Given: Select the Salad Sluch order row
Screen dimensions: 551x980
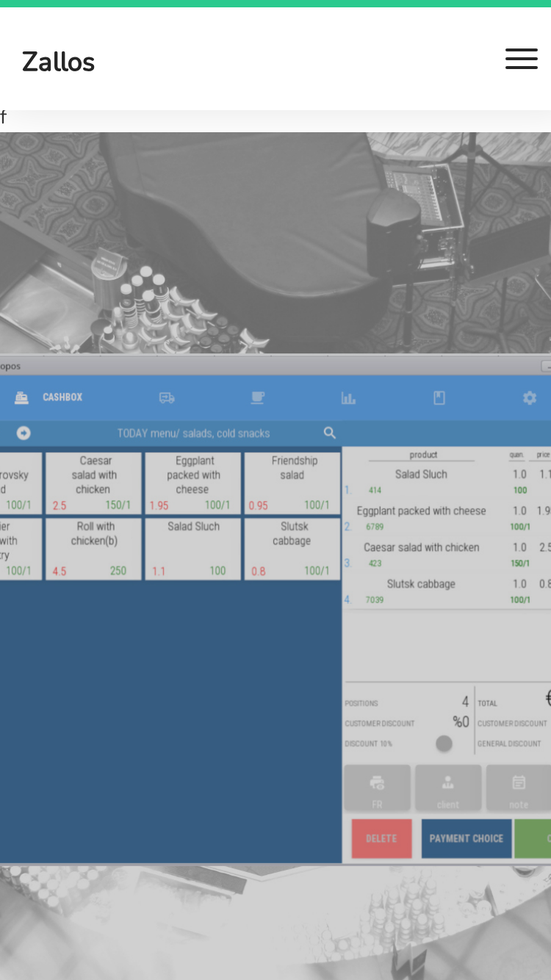Looking at the screenshot, I should click(x=447, y=481).
